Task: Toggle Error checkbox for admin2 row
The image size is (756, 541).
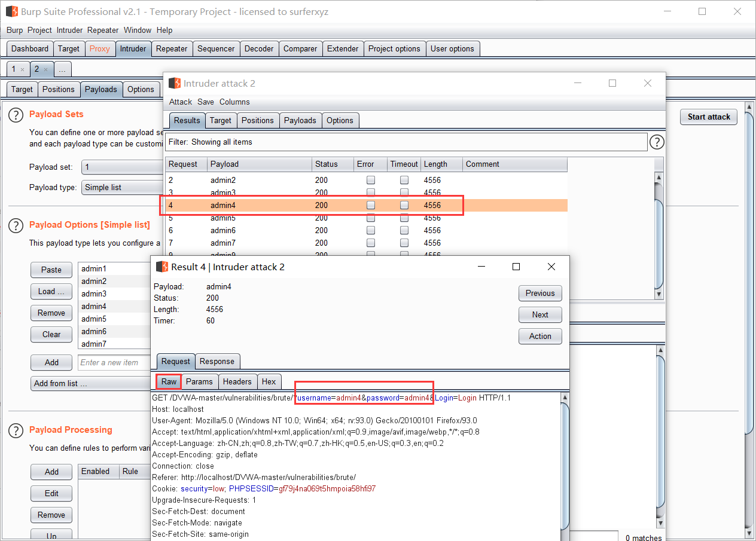Action: pyautogui.click(x=371, y=180)
